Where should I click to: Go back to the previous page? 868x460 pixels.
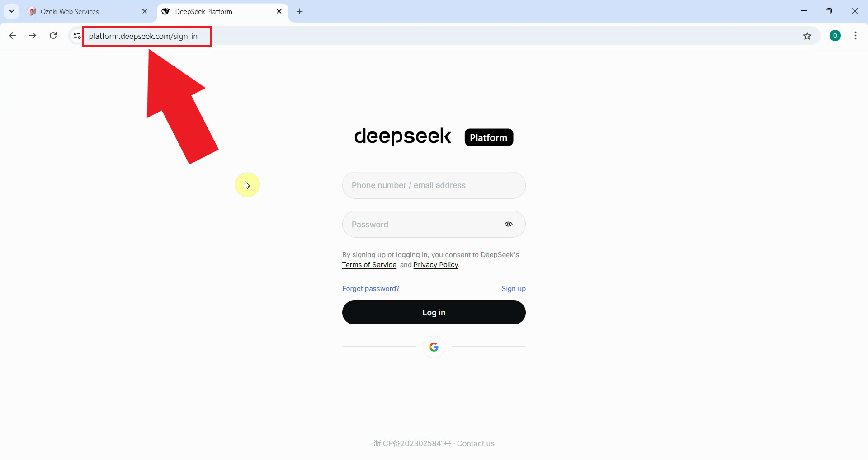click(12, 36)
